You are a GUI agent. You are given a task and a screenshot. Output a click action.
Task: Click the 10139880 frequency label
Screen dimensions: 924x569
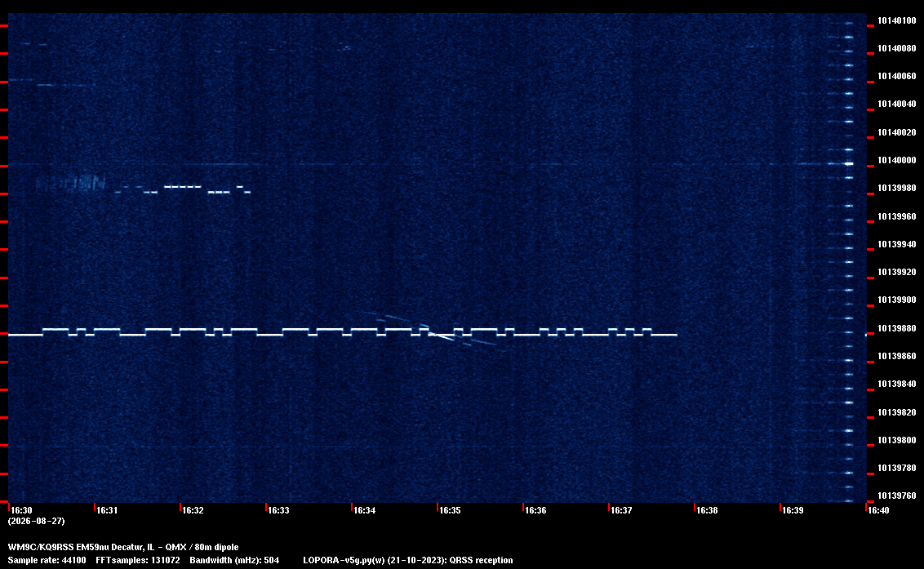click(897, 328)
